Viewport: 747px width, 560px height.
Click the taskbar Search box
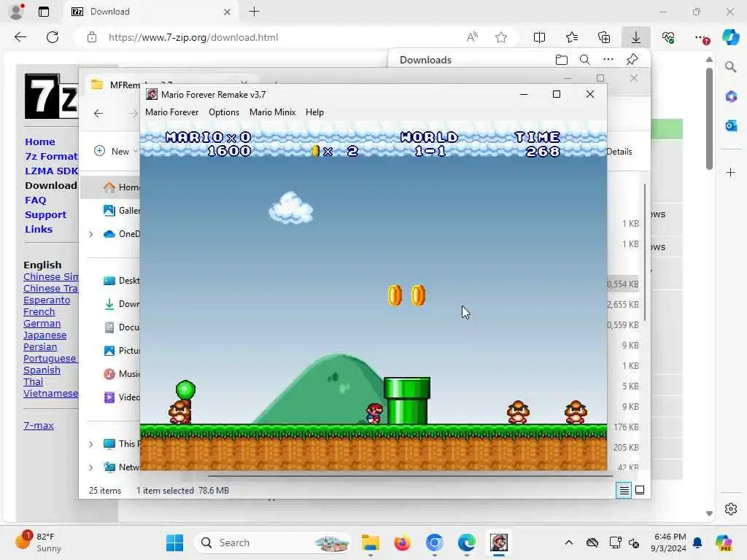(273, 542)
